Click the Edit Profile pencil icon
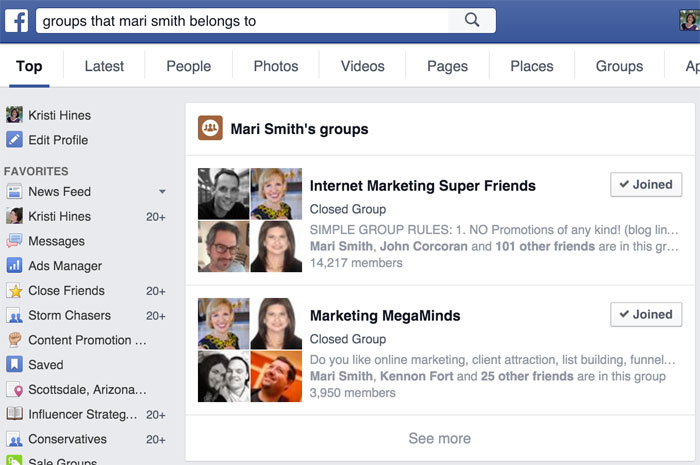700x465 pixels. point(14,140)
